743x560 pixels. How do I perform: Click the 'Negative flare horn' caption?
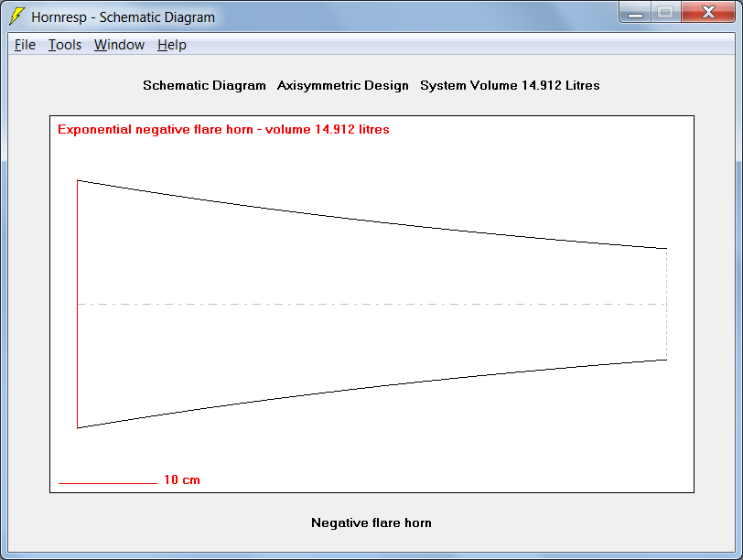tap(371, 522)
